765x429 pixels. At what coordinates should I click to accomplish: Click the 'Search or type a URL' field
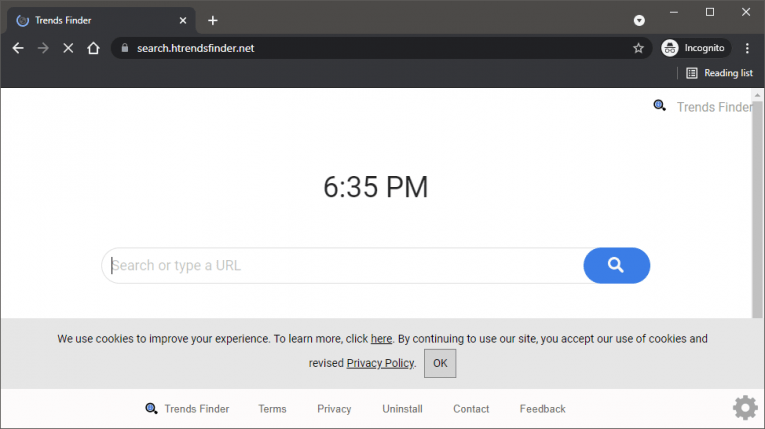coord(340,266)
